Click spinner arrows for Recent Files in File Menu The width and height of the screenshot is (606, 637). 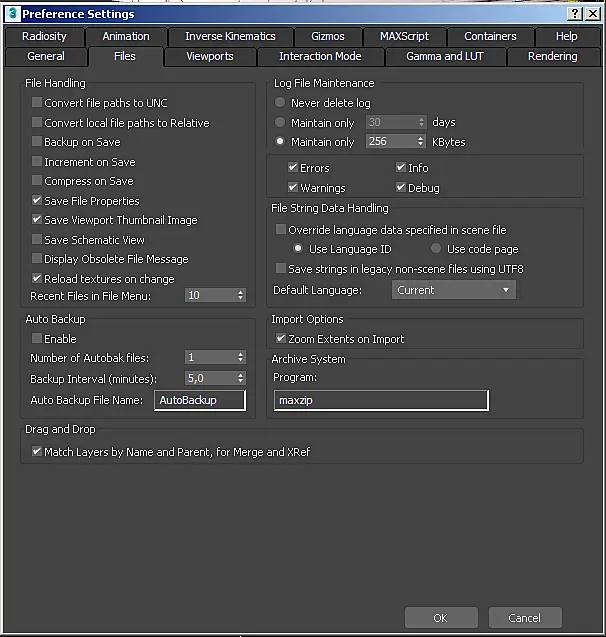[241, 295]
